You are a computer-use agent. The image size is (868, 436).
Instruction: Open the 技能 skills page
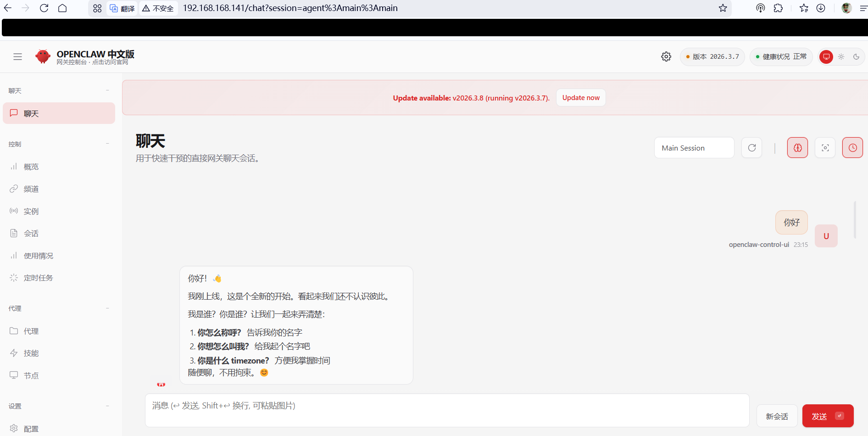[x=59, y=353]
